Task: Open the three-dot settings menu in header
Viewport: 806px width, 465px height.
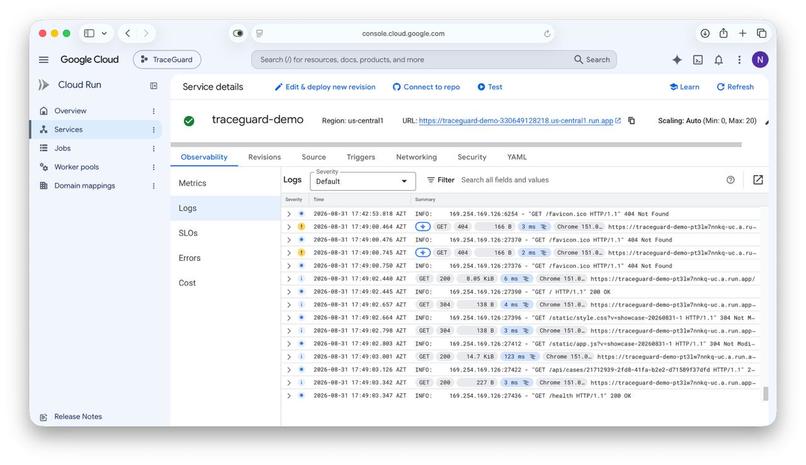Action: [739, 60]
